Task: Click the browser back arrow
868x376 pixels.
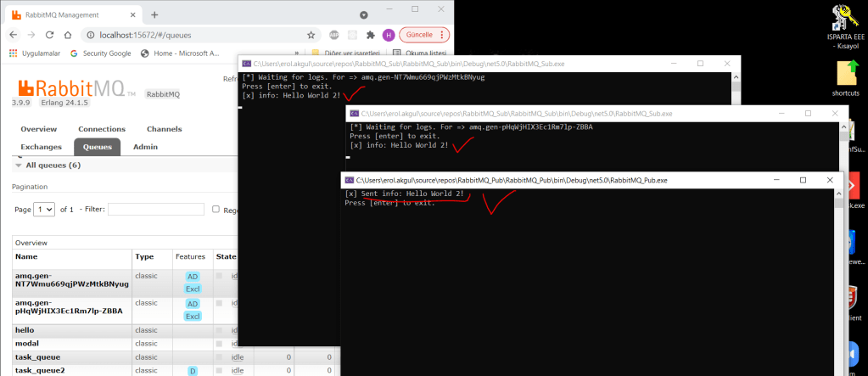Action: click(12, 35)
